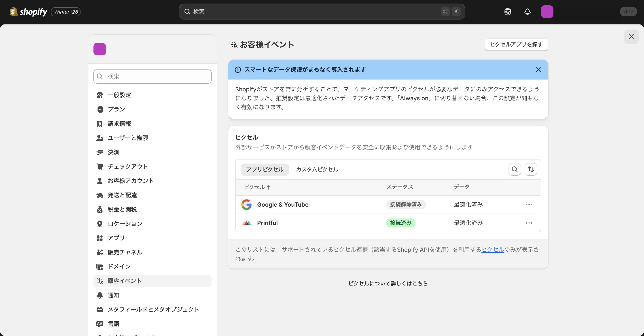Screen dimensions: 644x336
Task: Select 発送と配達 in the sidebar
Action: pyautogui.click(x=122, y=195)
